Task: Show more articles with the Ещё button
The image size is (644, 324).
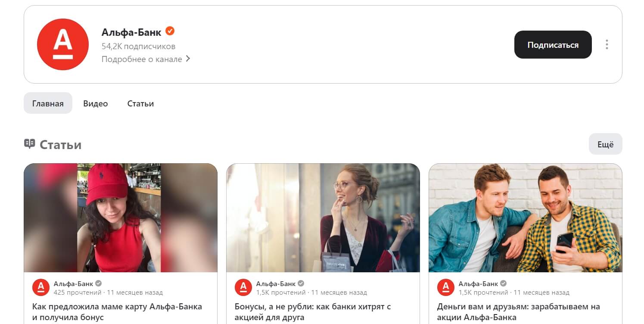Action: coord(605,144)
